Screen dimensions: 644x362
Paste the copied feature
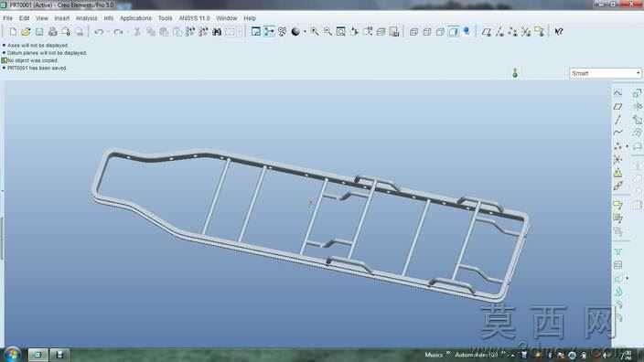pos(164,32)
